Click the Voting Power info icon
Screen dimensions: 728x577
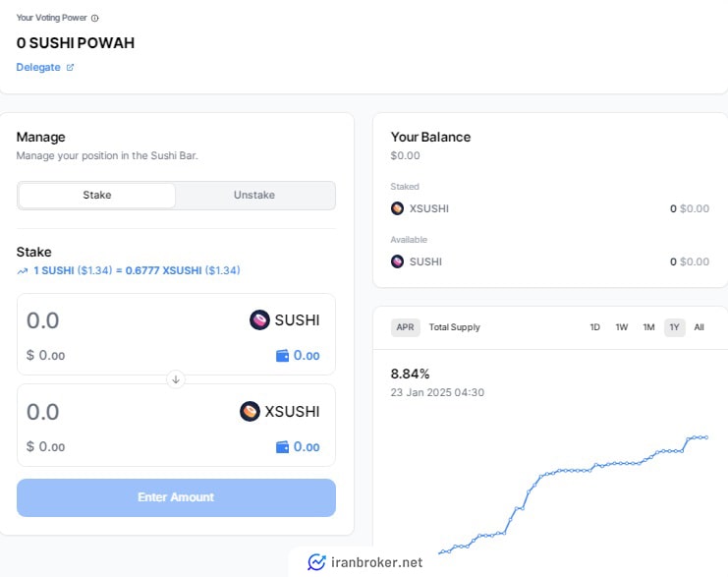pyautogui.click(x=94, y=18)
